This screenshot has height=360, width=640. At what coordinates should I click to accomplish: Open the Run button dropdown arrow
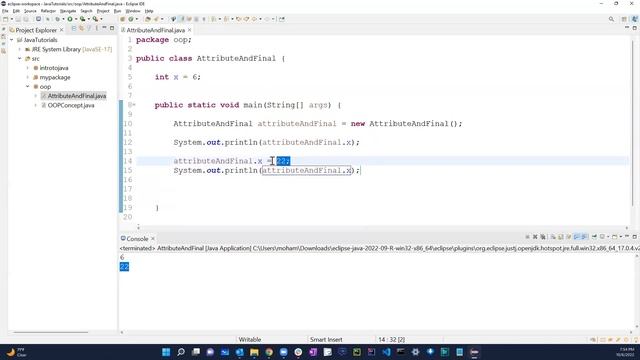pyautogui.click(x=76, y=19)
